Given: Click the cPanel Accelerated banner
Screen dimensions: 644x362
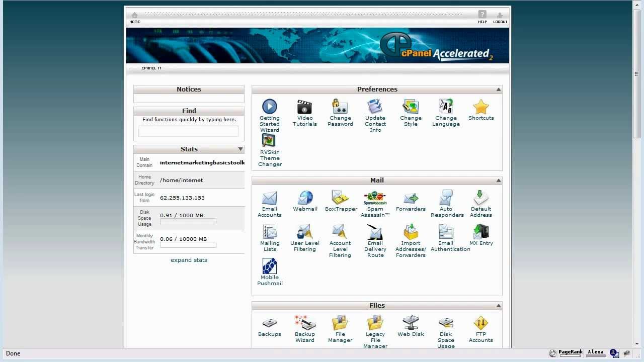Looking at the screenshot, I should pyautogui.click(x=317, y=45).
